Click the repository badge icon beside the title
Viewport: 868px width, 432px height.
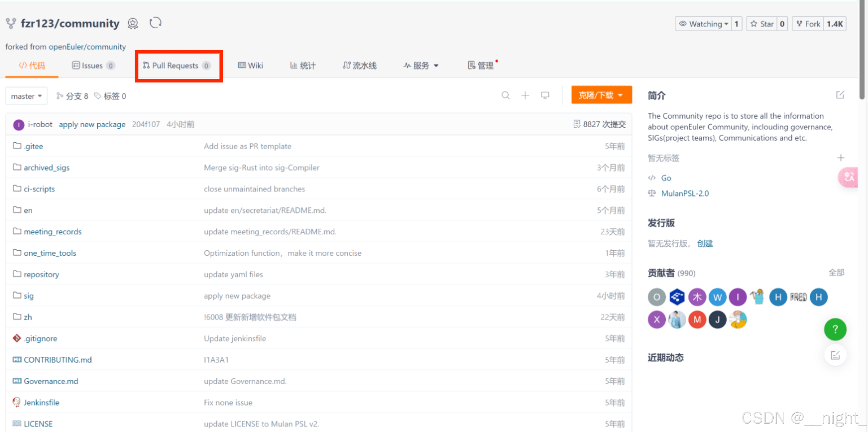133,24
